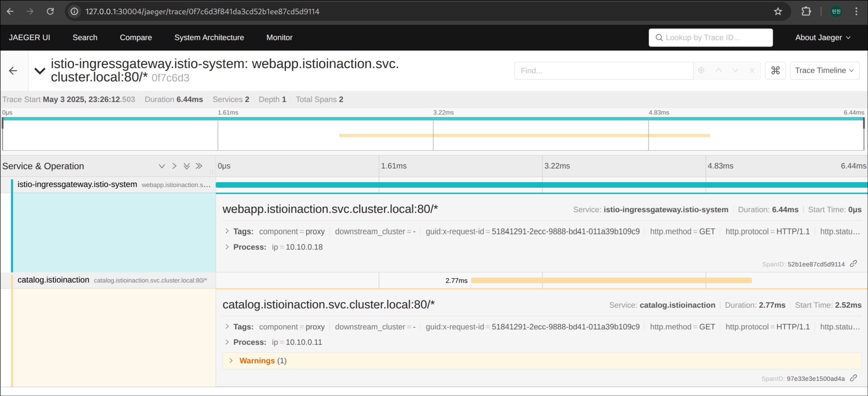
Task: Open the About Jaeger dropdown
Action: [x=823, y=37]
